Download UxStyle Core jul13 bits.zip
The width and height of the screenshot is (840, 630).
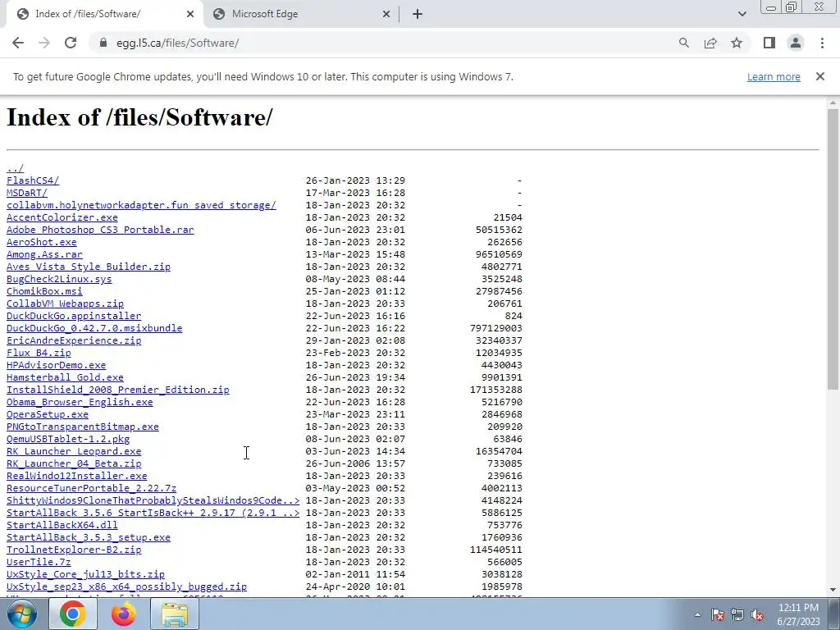[x=85, y=575]
